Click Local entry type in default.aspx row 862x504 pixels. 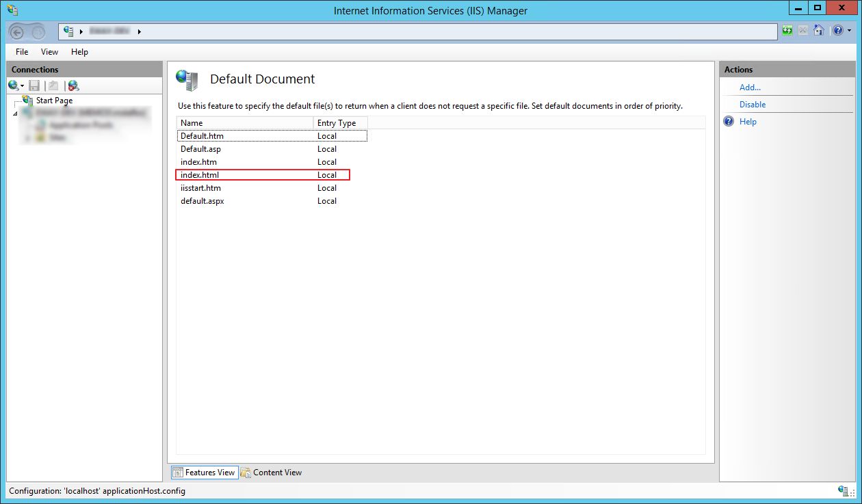point(327,201)
